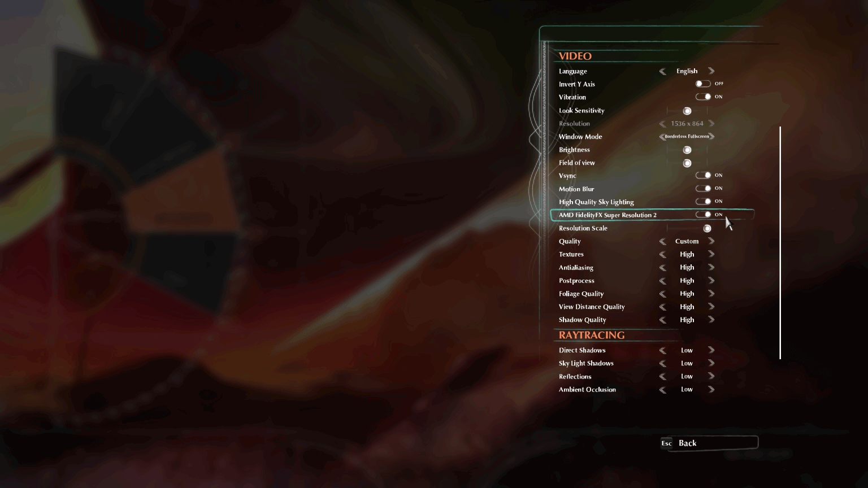Screen dimensions: 868x488
Task: Cycle View Distance Quality with left arrow
Action: 662,307
